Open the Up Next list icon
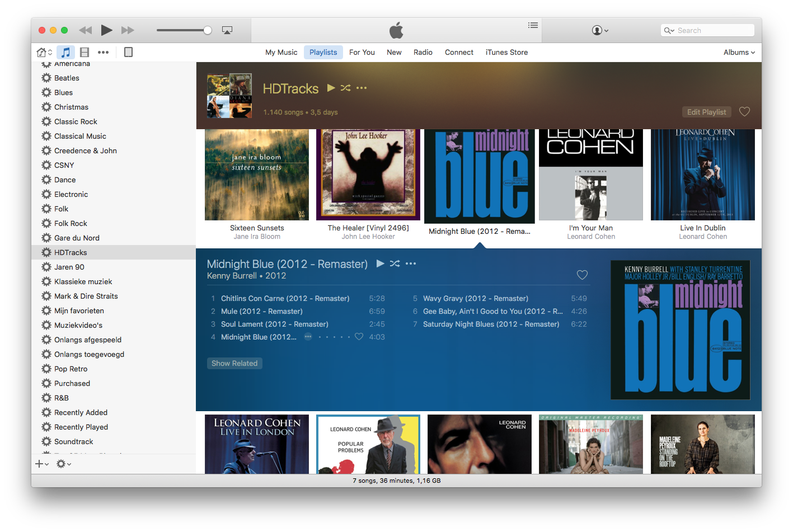Screen dimensions: 793x532 (x=533, y=25)
